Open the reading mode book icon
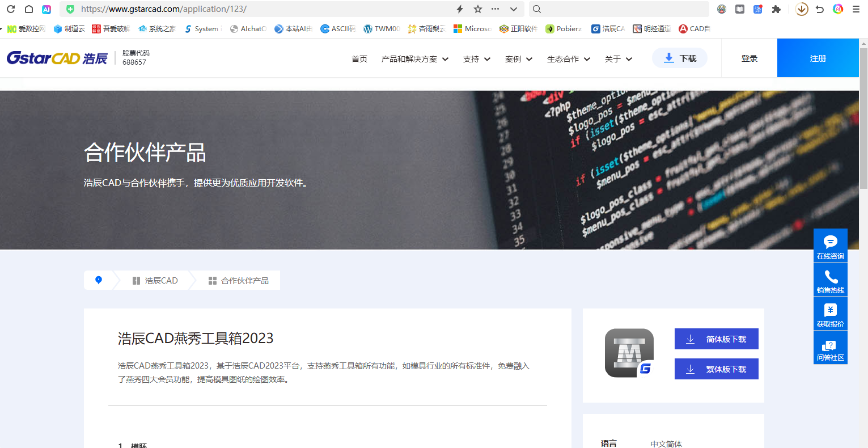The image size is (868, 448). point(740,9)
